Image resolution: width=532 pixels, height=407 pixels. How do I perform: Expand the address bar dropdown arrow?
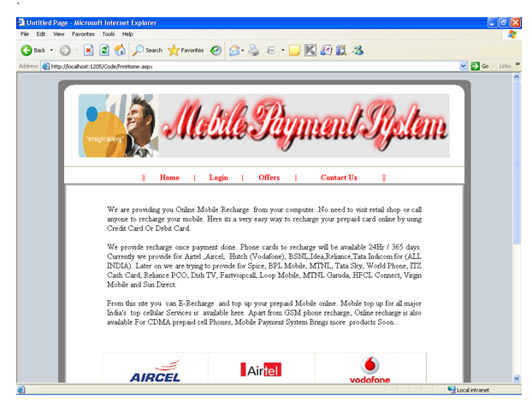click(463, 66)
